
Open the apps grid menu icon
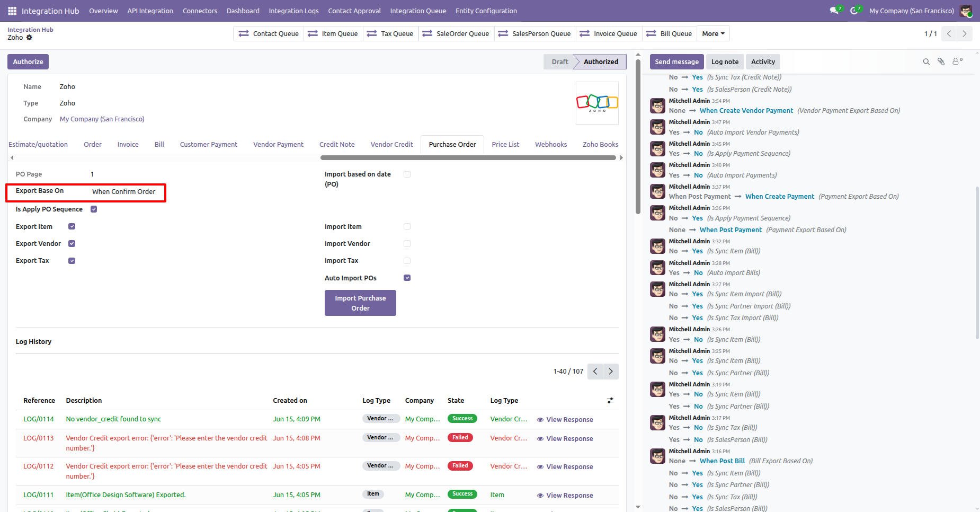12,11
